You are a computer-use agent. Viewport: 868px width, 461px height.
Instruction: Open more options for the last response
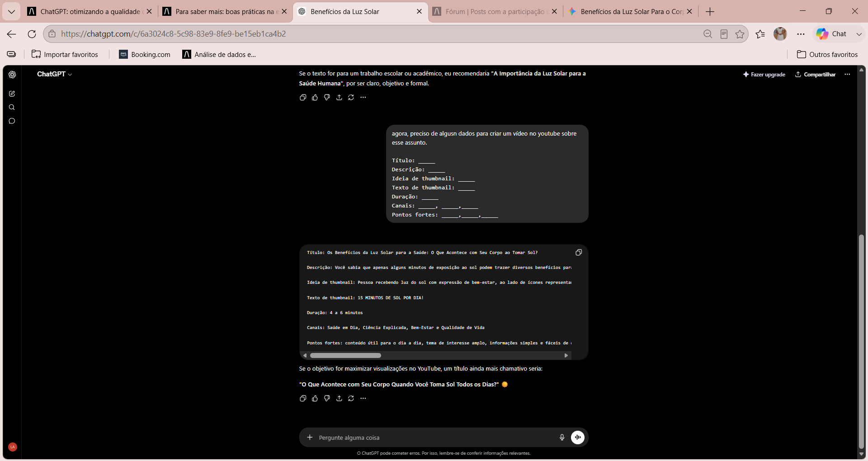coord(363,398)
